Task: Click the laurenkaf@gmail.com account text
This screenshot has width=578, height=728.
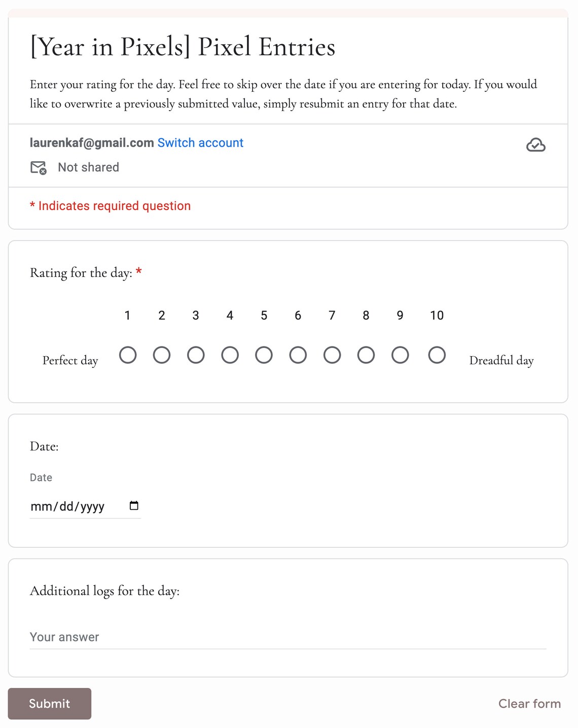Action: [x=92, y=143]
